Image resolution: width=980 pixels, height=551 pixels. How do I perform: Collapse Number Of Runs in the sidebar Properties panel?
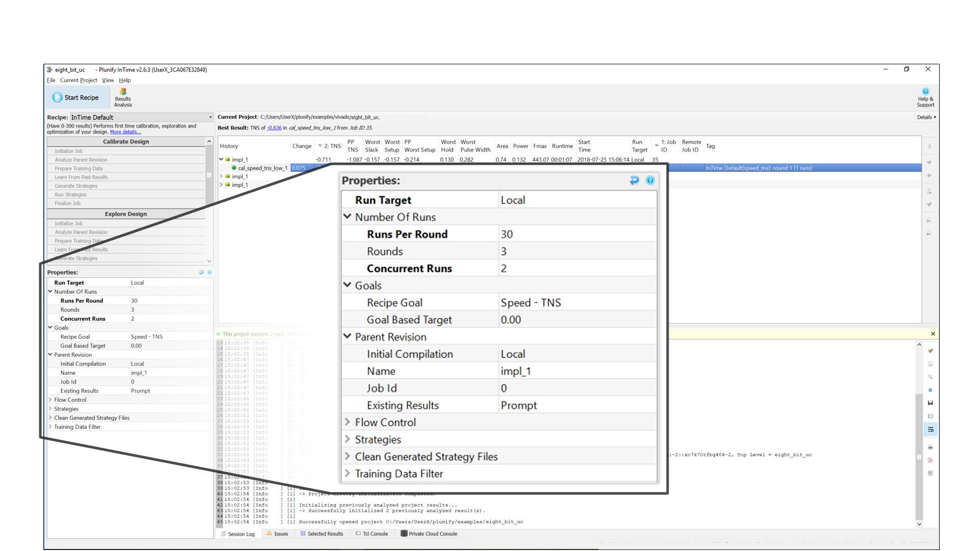coord(50,292)
